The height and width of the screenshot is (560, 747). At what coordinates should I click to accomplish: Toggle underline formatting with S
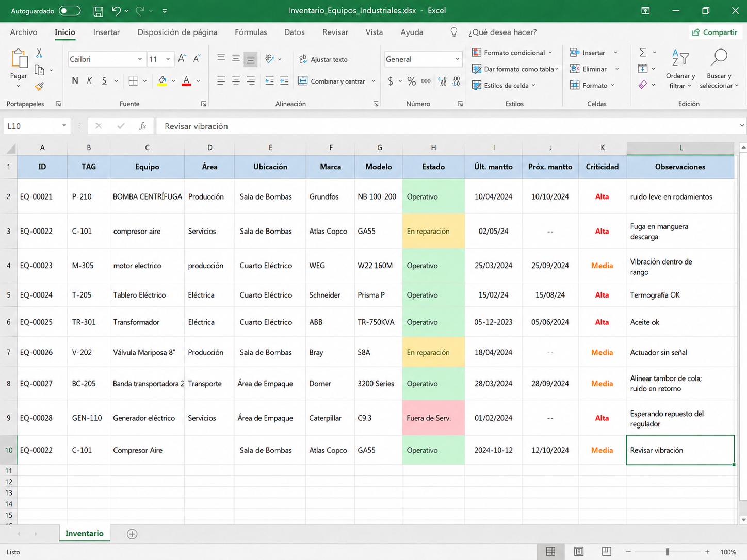click(104, 81)
